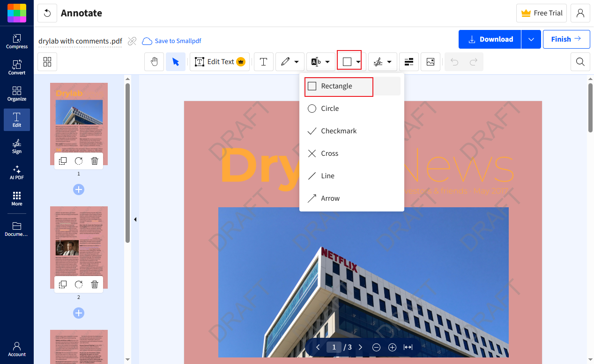Screen dimensions: 594x364
Task: Click the insert image icon
Action: tap(431, 61)
